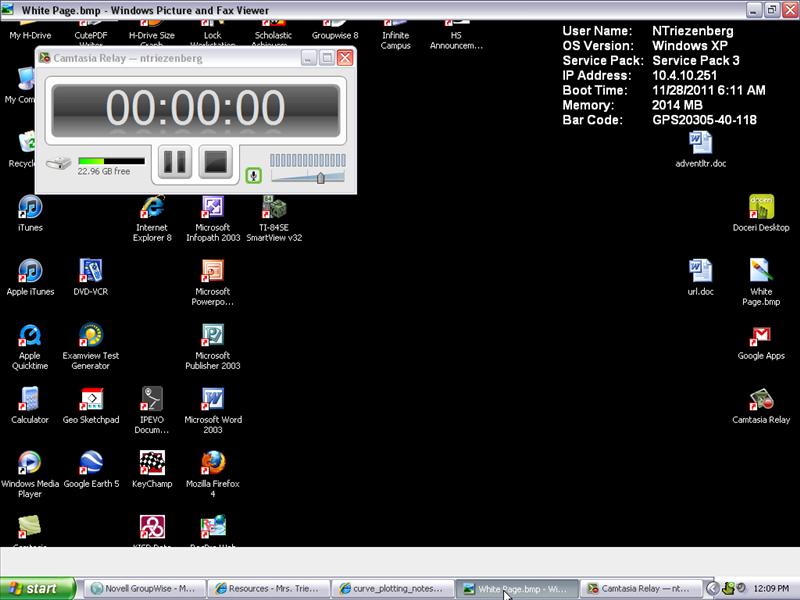The image size is (800, 600).
Task: Open the Windows start menu
Action: click(37, 588)
